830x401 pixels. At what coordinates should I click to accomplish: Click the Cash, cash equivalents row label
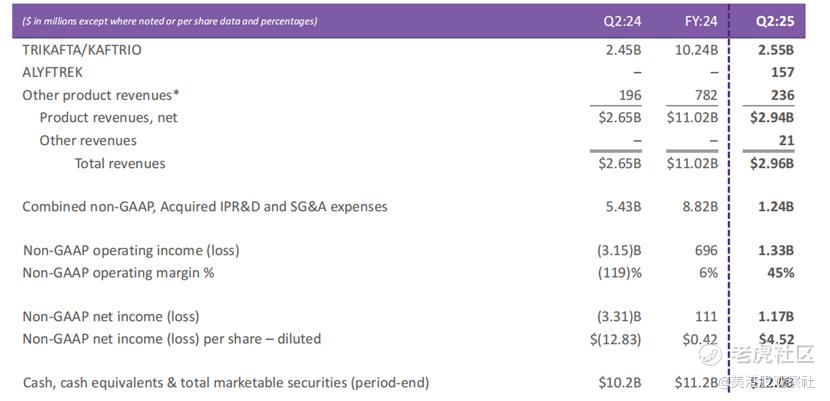(225, 382)
